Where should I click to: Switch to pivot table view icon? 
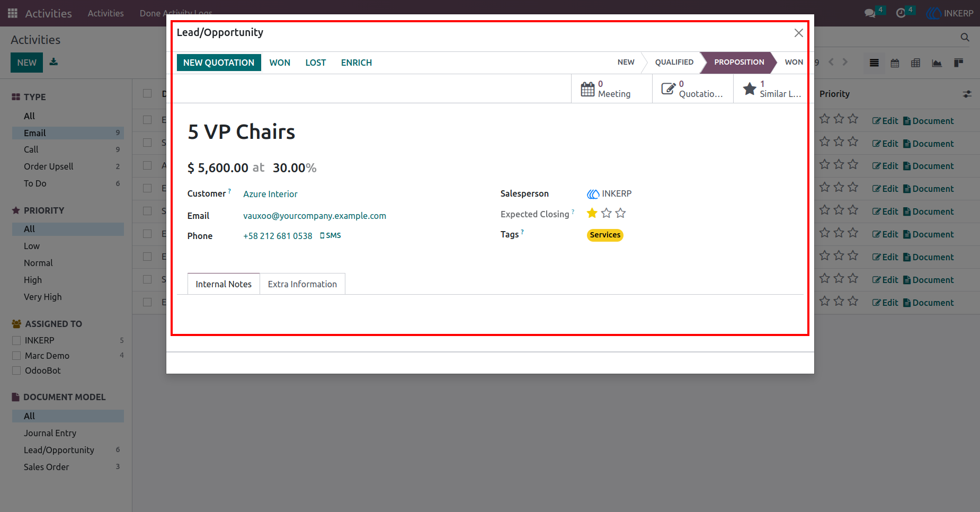click(x=915, y=63)
